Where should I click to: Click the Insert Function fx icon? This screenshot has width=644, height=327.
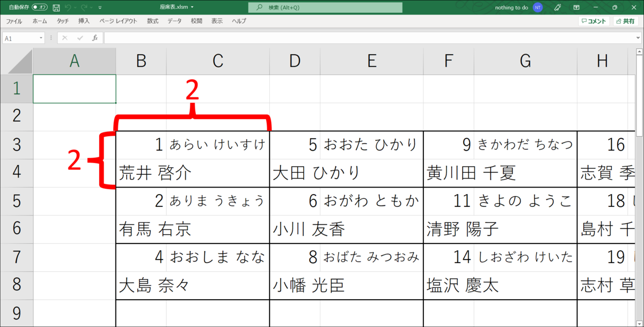coord(95,38)
